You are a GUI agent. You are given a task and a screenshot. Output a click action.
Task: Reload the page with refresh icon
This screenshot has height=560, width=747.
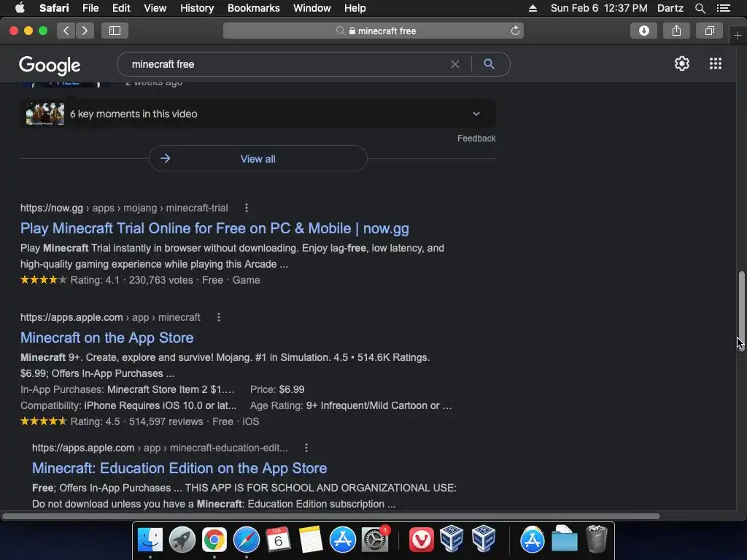coord(515,31)
